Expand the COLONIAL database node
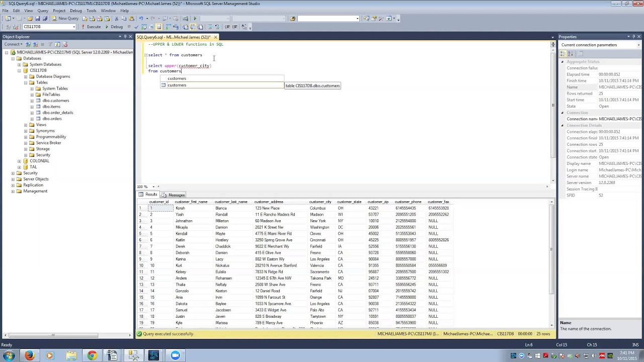The width and height of the screenshot is (644, 362). [x=19, y=161]
